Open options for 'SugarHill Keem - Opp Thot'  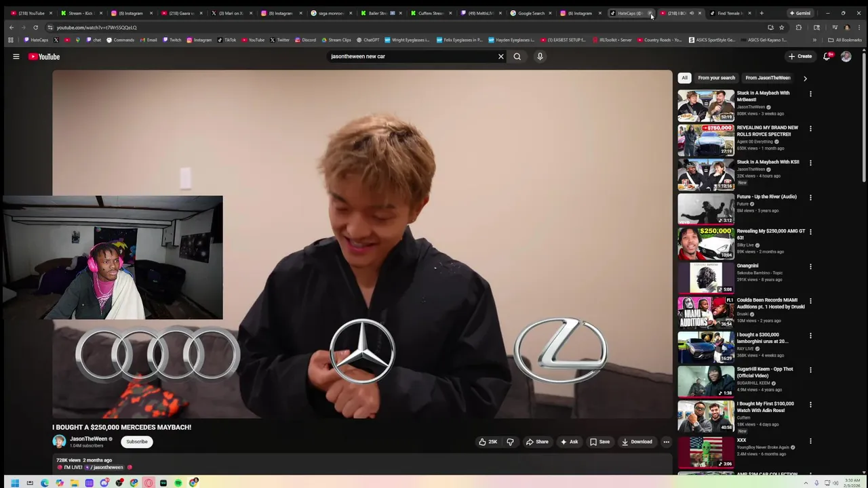pyautogui.click(x=810, y=370)
